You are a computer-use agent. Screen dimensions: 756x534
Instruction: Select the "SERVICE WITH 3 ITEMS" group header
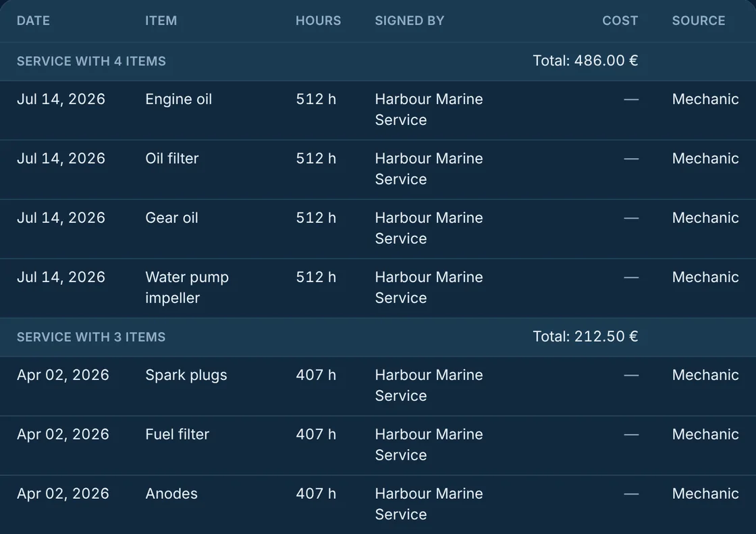pyautogui.click(x=91, y=337)
